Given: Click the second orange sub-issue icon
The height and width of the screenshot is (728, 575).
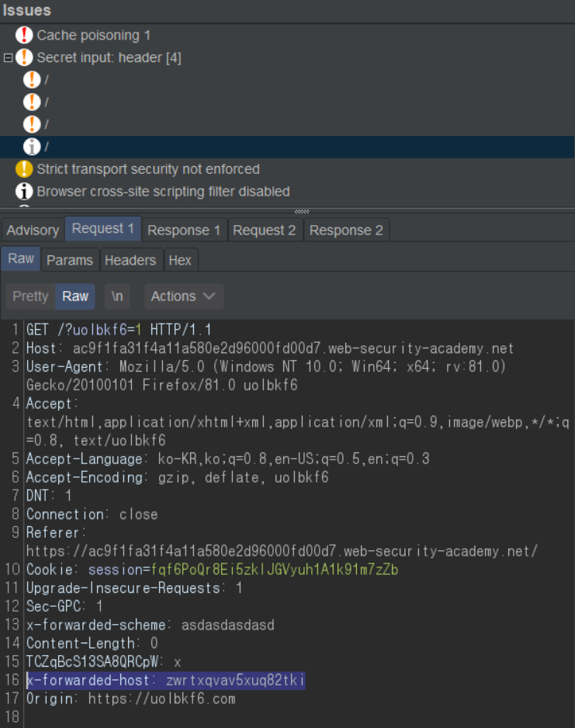Looking at the screenshot, I should click(32, 102).
